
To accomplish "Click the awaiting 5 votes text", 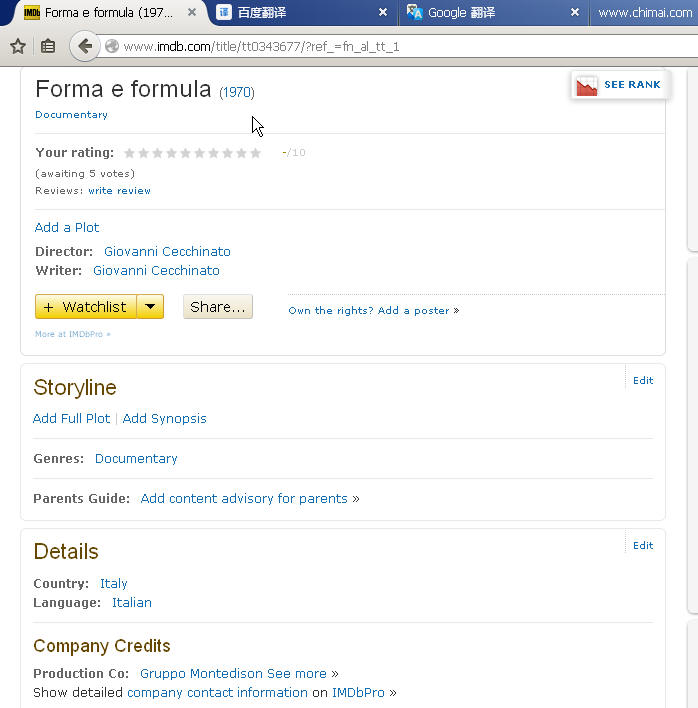I will 85,173.
